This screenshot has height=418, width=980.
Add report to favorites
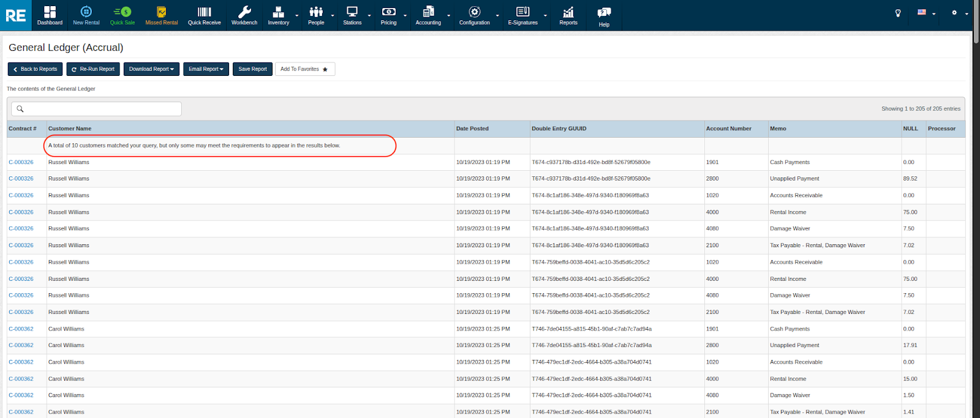[x=304, y=69]
